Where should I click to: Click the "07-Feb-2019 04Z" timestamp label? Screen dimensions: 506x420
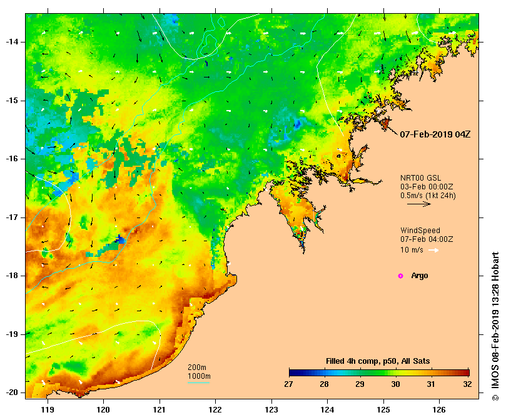point(435,134)
